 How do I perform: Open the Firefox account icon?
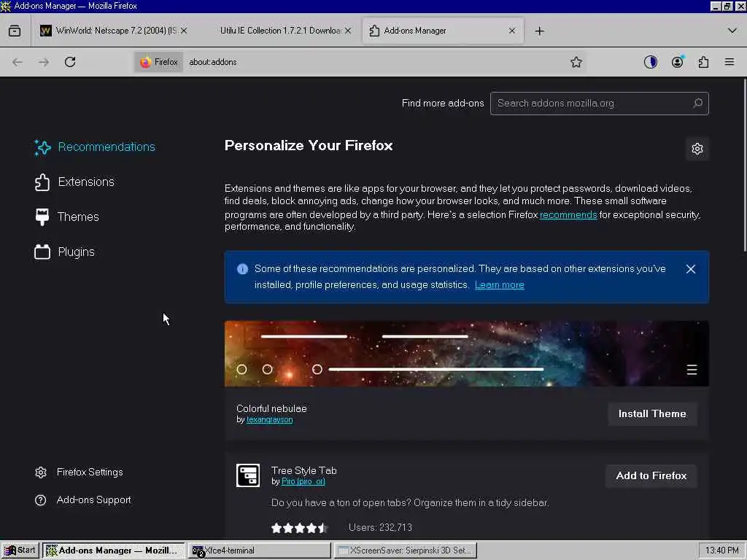(x=678, y=62)
